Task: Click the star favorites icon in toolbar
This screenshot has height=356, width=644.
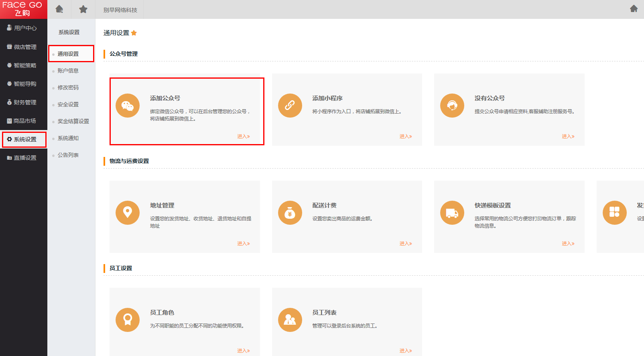Action: [83, 9]
